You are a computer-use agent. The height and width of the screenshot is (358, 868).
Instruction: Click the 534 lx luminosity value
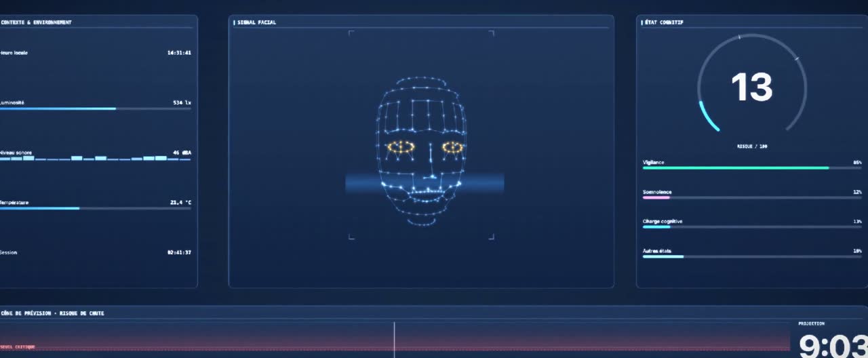point(182,102)
